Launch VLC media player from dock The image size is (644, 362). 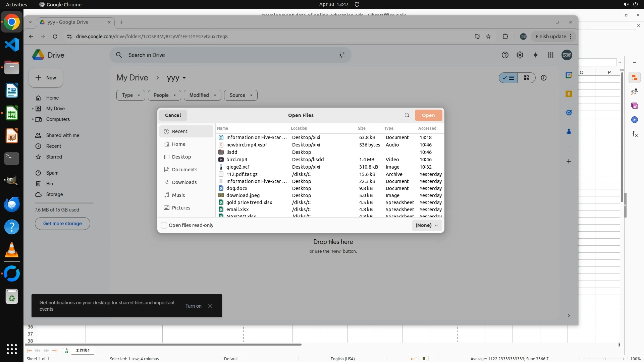point(12,250)
